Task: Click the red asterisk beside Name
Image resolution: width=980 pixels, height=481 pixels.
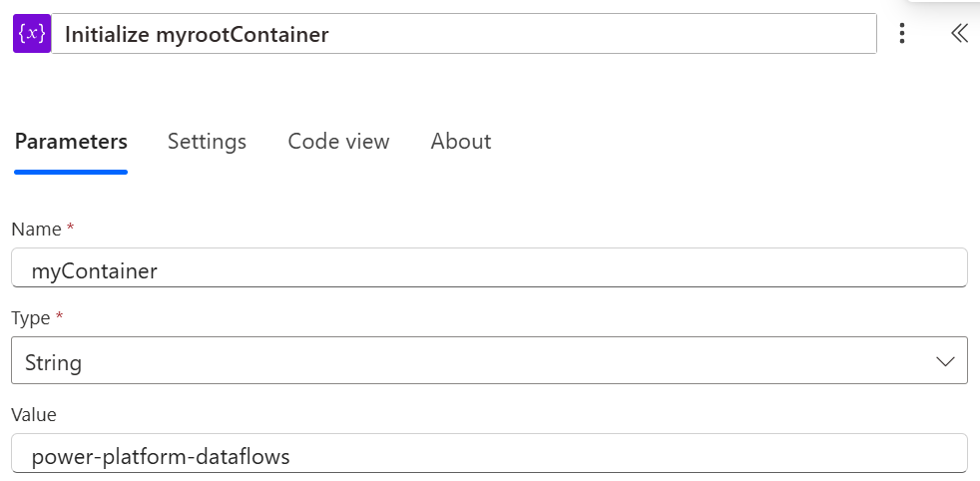Action: pyautogui.click(x=70, y=229)
